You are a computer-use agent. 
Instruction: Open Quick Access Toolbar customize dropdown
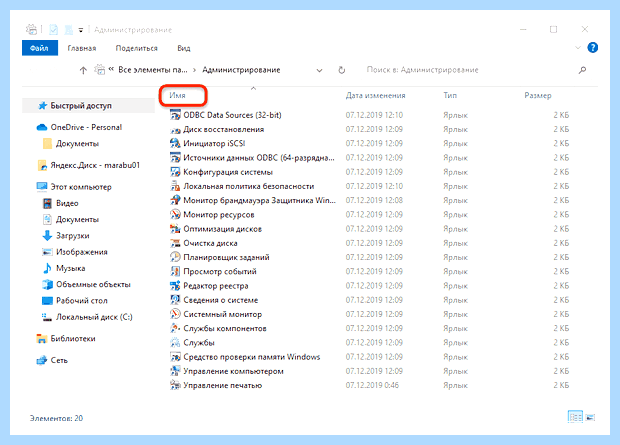click(x=81, y=30)
